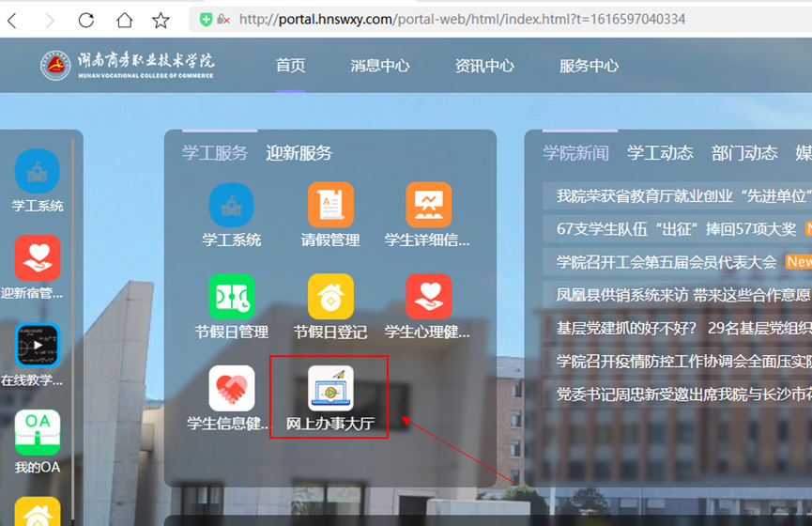Open the 网上办事大厅 icon

pos(330,389)
